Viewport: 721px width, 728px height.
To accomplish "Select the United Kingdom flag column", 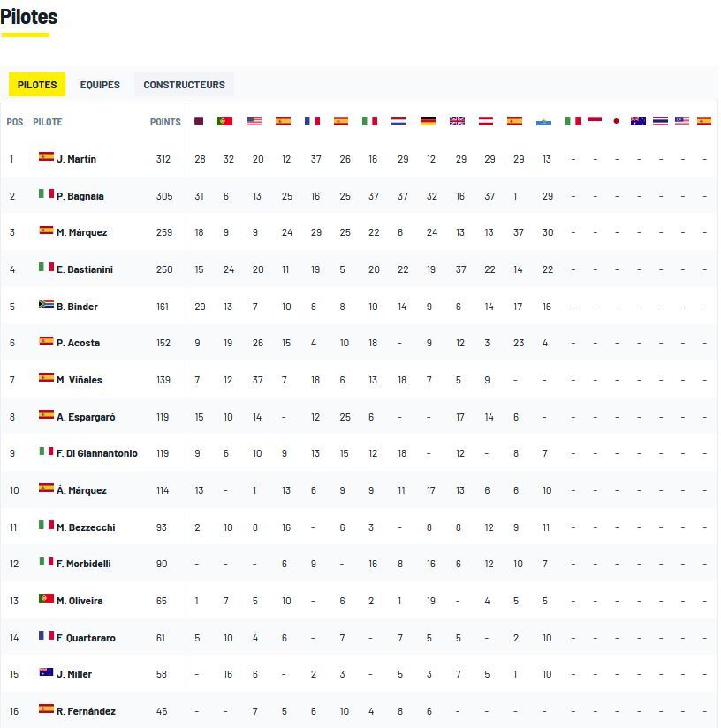I will point(457,121).
